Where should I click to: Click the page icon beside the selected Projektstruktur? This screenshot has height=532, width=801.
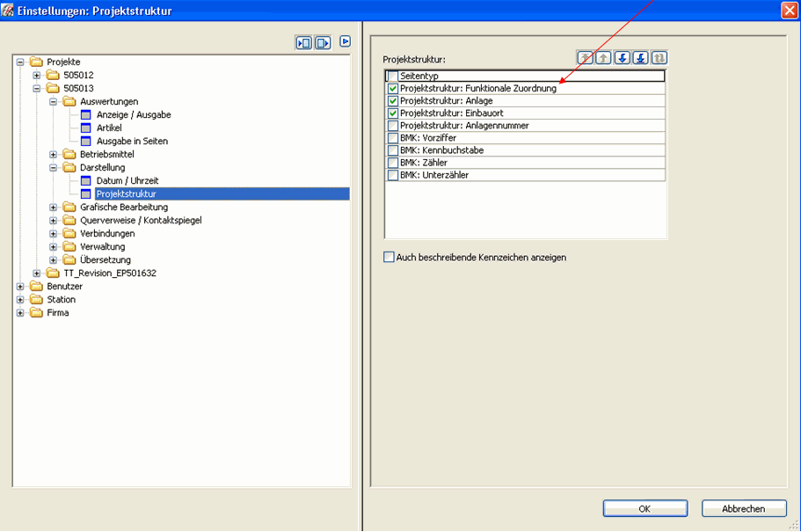[x=86, y=194]
